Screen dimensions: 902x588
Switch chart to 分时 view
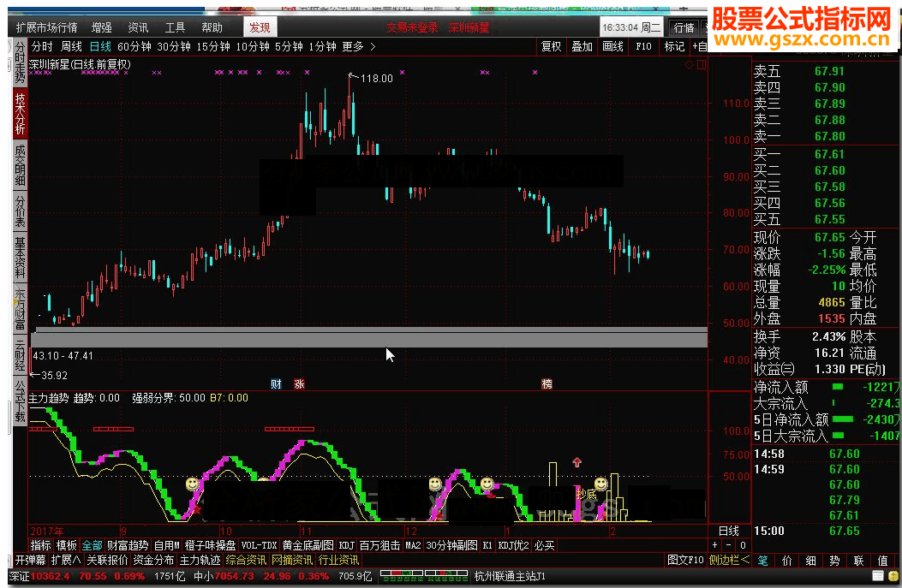coord(42,46)
